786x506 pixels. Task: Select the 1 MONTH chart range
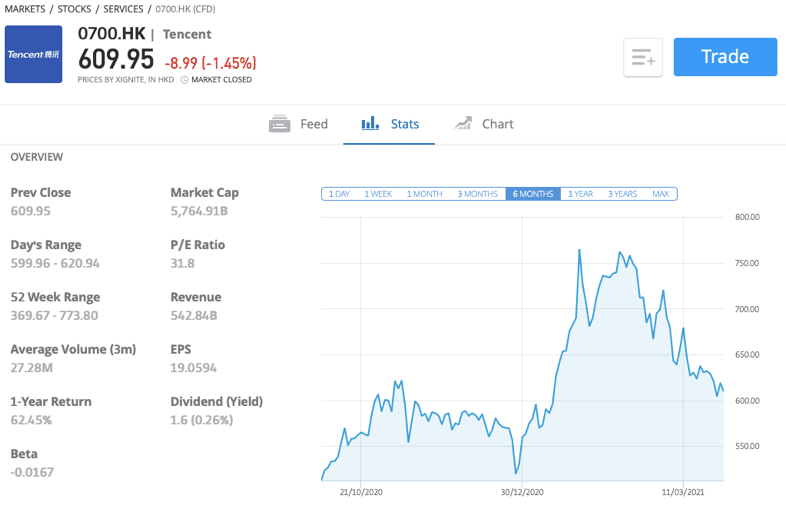pyautogui.click(x=425, y=194)
